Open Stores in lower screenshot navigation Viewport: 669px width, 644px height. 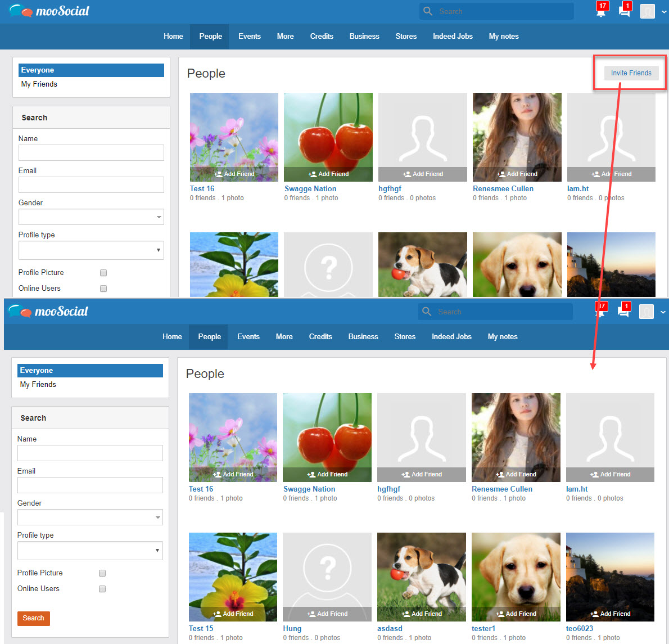[x=405, y=337]
